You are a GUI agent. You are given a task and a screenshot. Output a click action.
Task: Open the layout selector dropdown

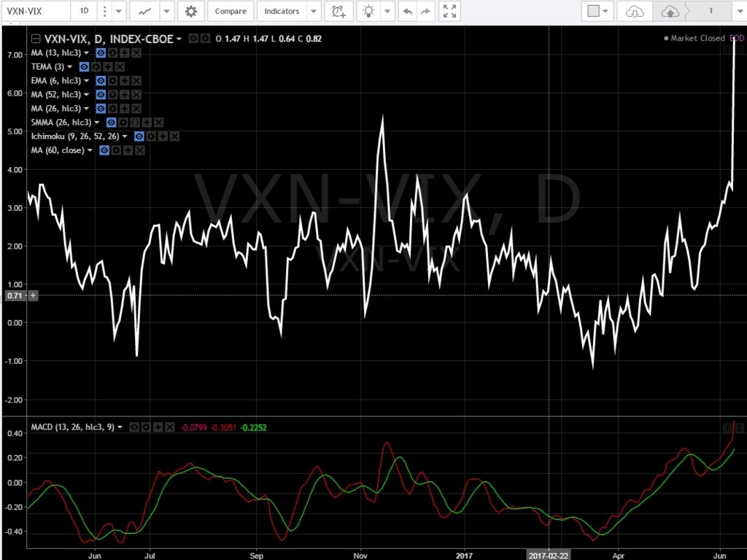[598, 11]
